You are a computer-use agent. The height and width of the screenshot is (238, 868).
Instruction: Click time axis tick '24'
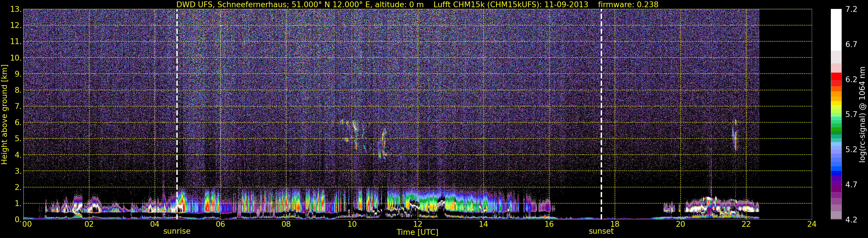point(812,224)
